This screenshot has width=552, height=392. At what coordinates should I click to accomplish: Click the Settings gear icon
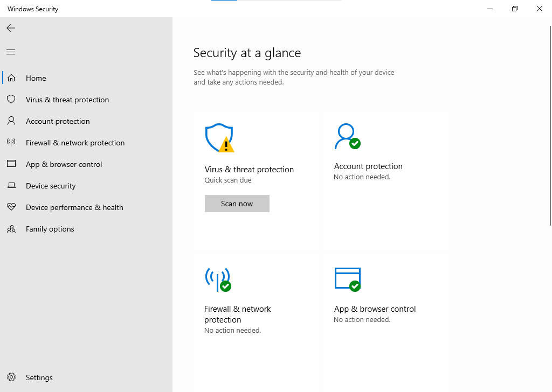pos(11,377)
